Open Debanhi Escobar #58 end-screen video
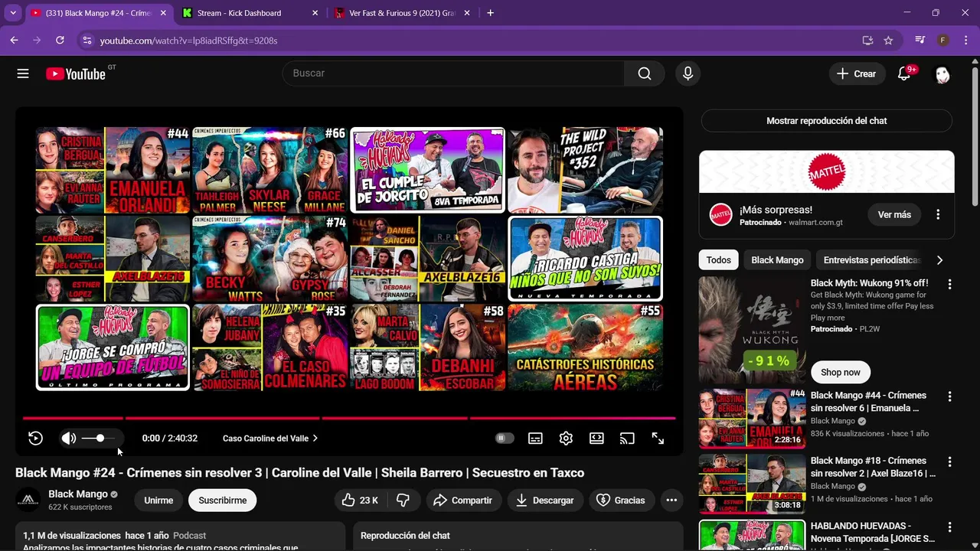The width and height of the screenshot is (980, 551). pyautogui.click(x=428, y=347)
